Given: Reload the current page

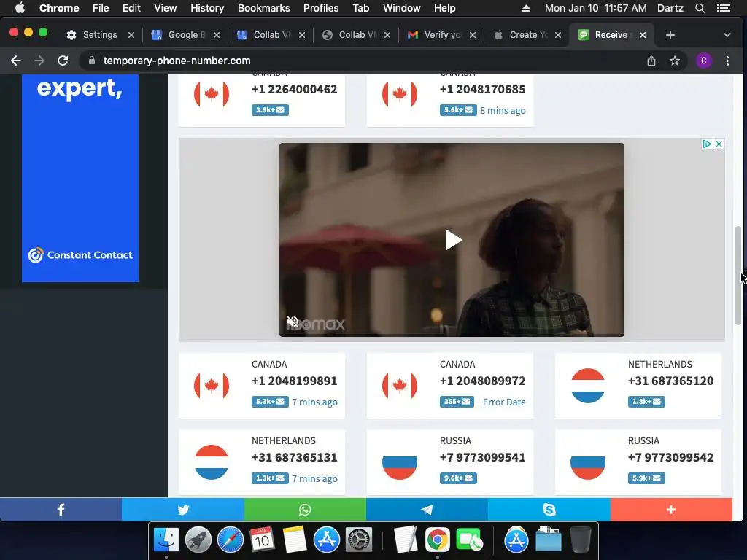Looking at the screenshot, I should [63, 61].
